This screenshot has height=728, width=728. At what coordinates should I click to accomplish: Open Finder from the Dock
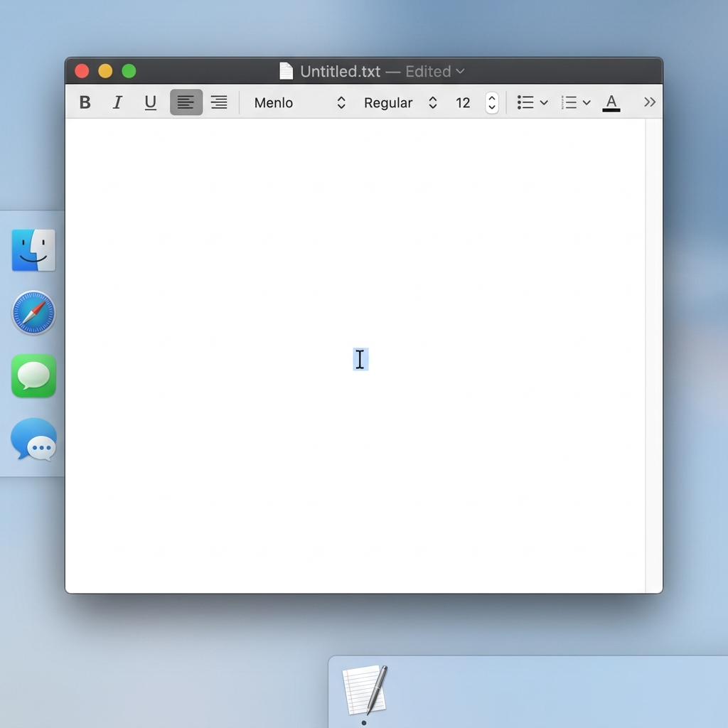(33, 250)
